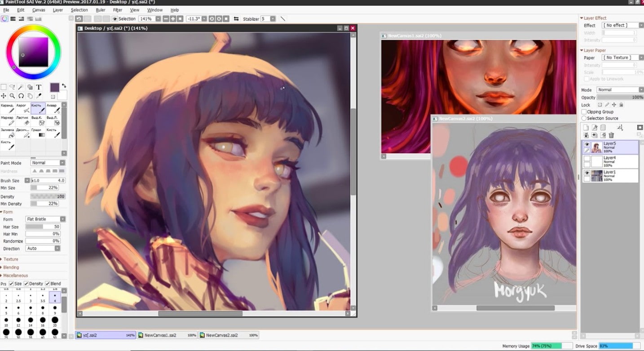
Task: Open the brush Form dropdown (Flat Bristle)
Action: coord(45,219)
